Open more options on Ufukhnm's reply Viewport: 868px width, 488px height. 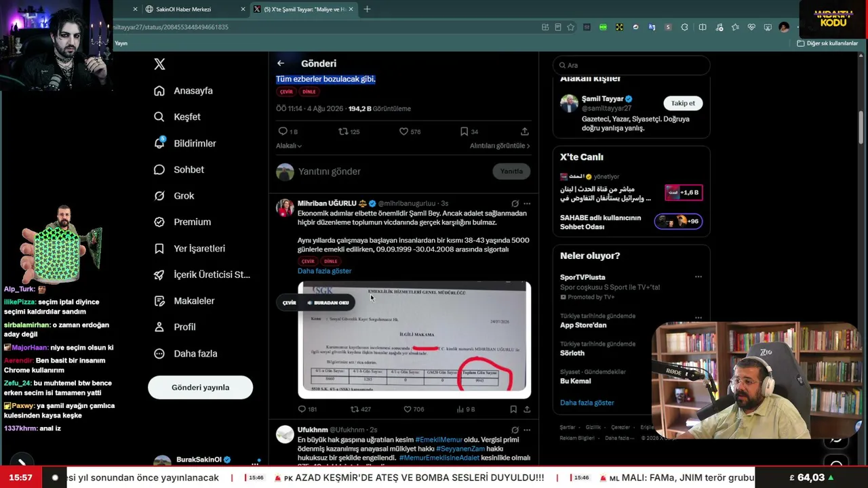(x=527, y=430)
